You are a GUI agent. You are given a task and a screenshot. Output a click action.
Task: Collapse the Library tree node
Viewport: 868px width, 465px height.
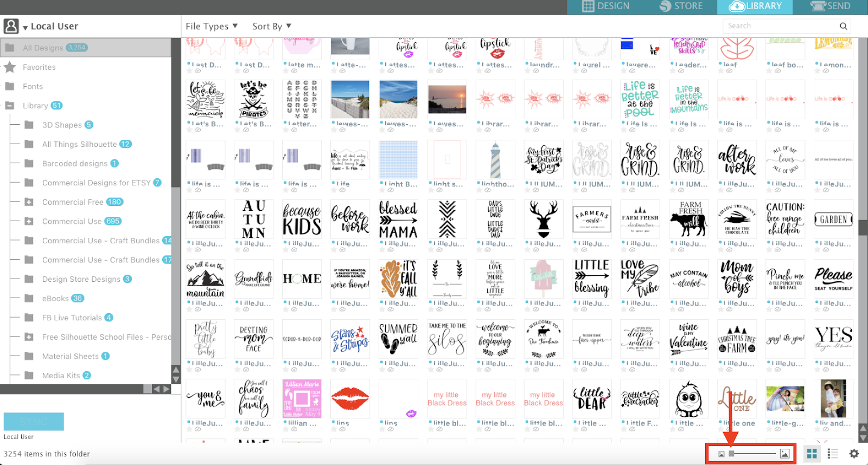point(10,106)
